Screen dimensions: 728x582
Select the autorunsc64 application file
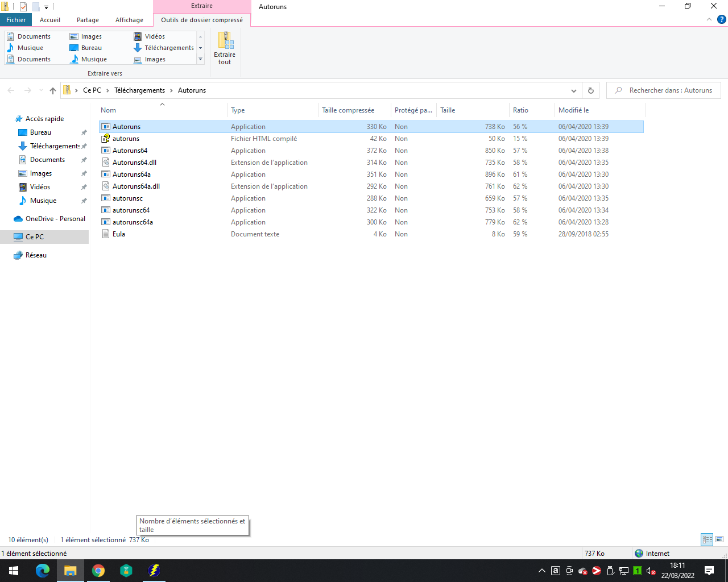[x=371, y=210]
